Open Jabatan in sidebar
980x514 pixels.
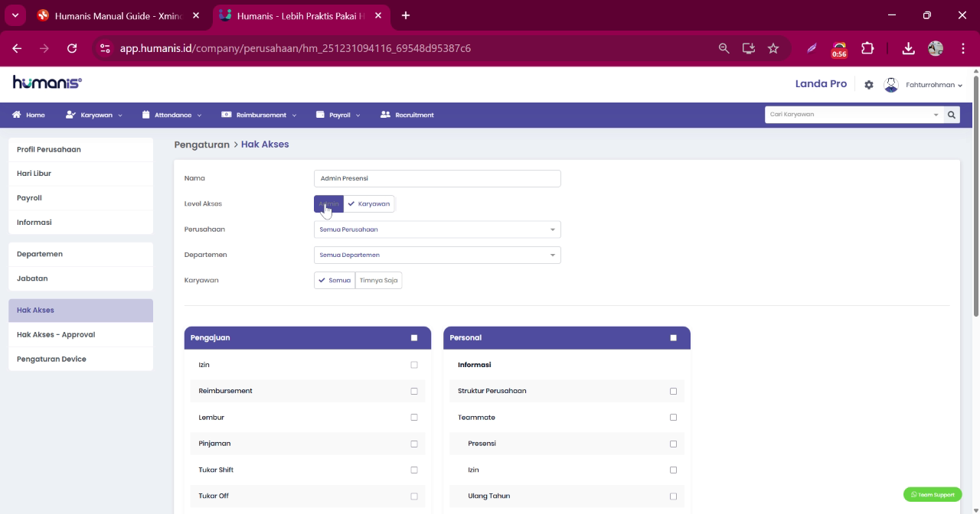(80, 278)
